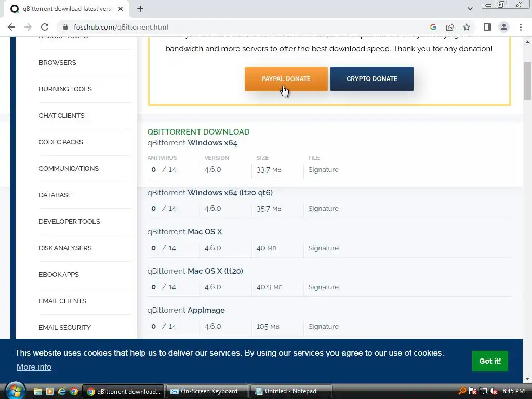Open Chrome's three-dot menu

click(521, 27)
